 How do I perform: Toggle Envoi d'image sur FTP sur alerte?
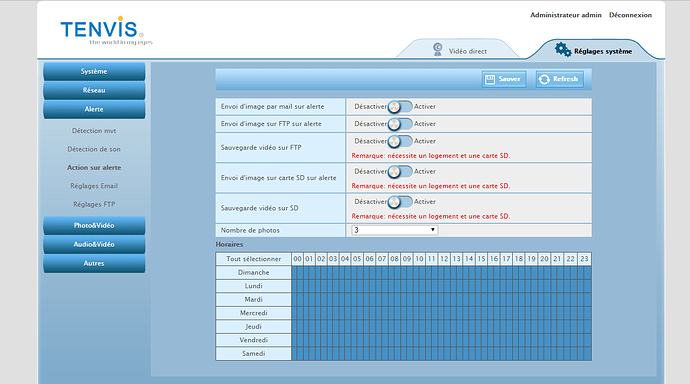pos(400,124)
